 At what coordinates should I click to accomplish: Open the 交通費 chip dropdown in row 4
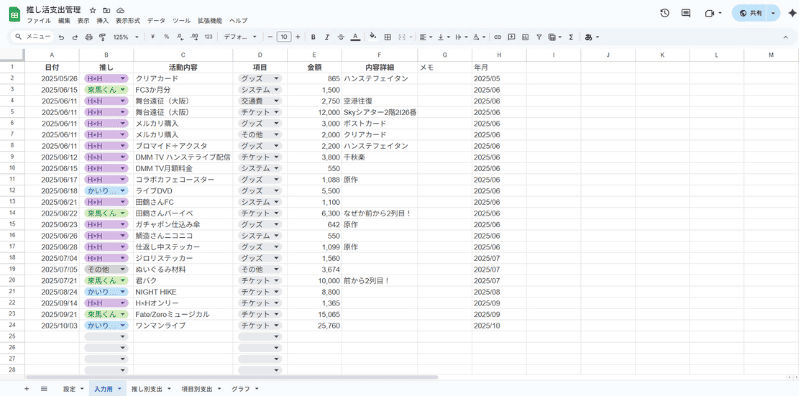pos(277,101)
